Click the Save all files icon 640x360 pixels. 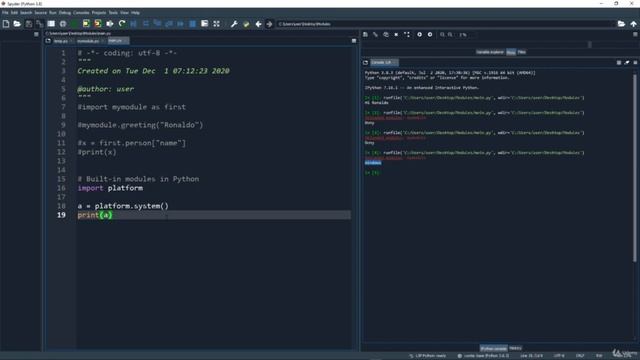click(40, 24)
